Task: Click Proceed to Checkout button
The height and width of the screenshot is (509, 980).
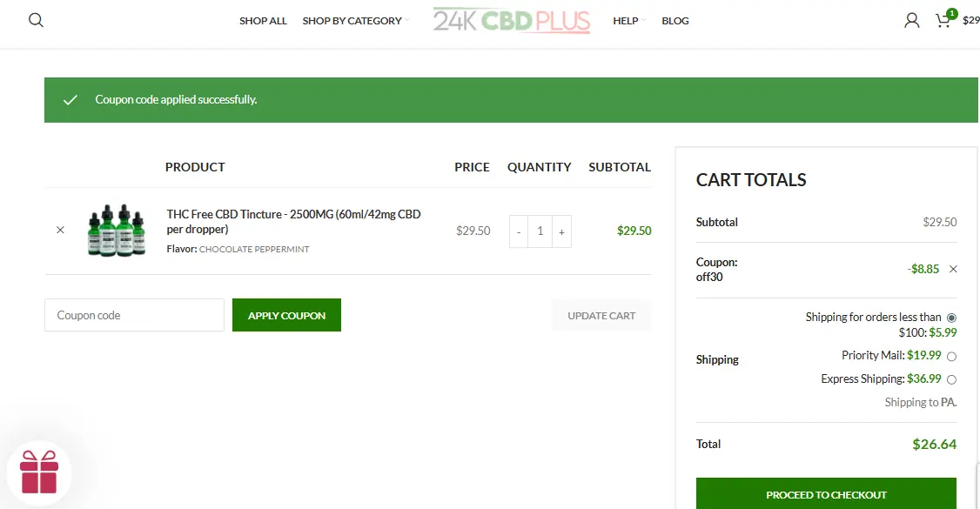Action: pyautogui.click(x=826, y=494)
